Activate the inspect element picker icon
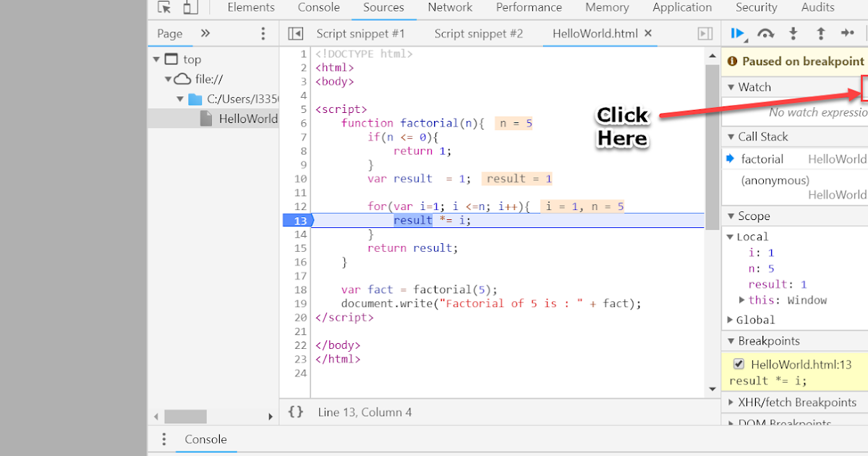This screenshot has width=868, height=456. (164, 7)
